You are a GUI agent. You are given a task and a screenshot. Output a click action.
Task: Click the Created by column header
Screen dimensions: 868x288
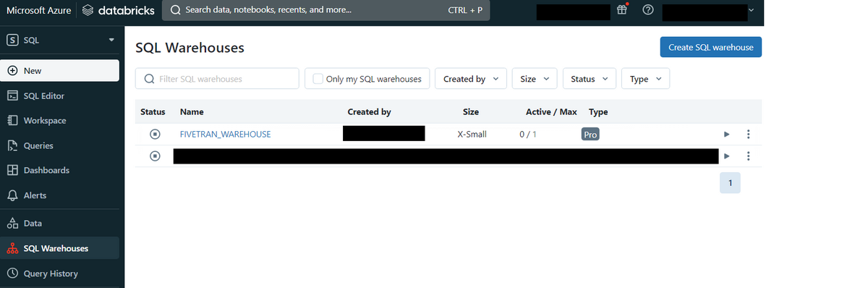pyautogui.click(x=369, y=112)
